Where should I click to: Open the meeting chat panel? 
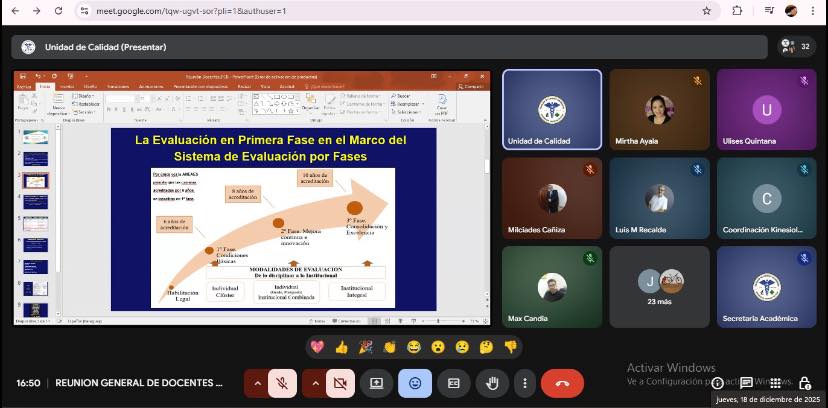(746, 383)
